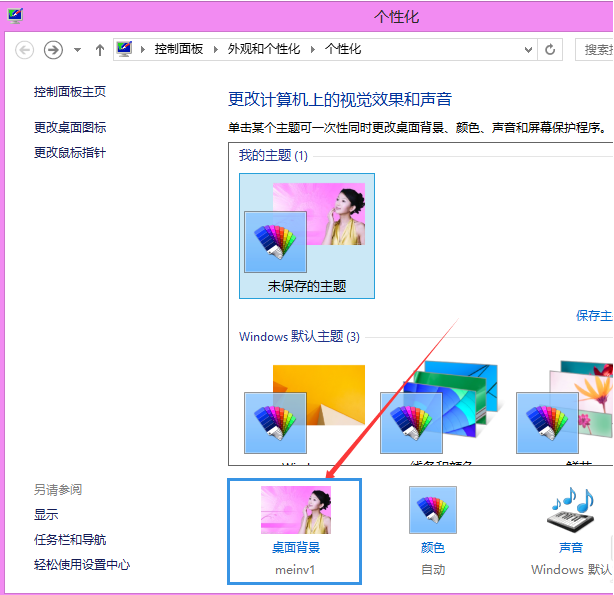The height and width of the screenshot is (595, 614).
Task: Expand the address bar history dropdown
Action: point(526,49)
